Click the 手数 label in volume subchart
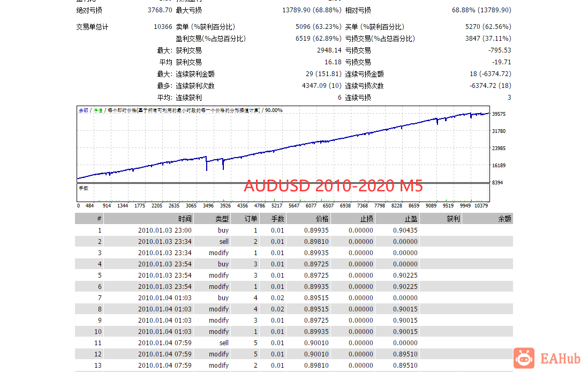 tap(84, 188)
